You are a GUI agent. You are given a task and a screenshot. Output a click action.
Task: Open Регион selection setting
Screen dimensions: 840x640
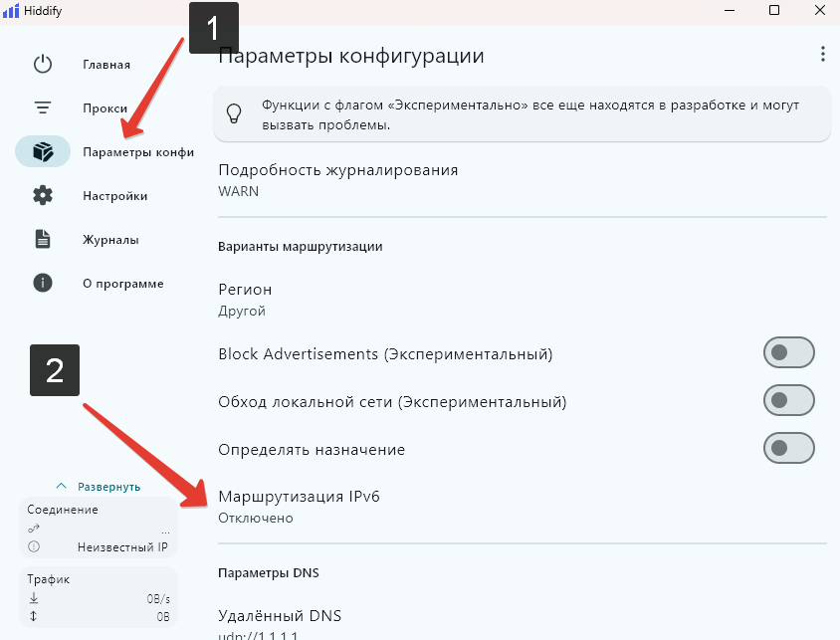(x=523, y=300)
